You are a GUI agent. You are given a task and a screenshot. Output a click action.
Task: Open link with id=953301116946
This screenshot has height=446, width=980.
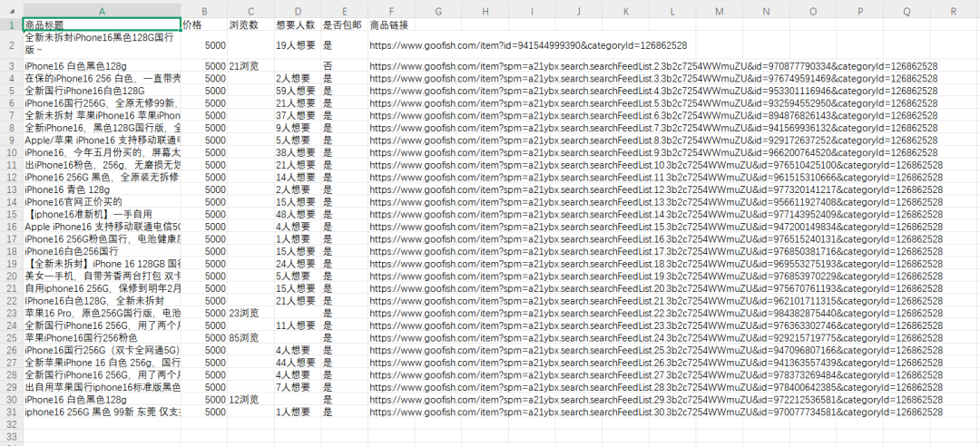(x=653, y=91)
